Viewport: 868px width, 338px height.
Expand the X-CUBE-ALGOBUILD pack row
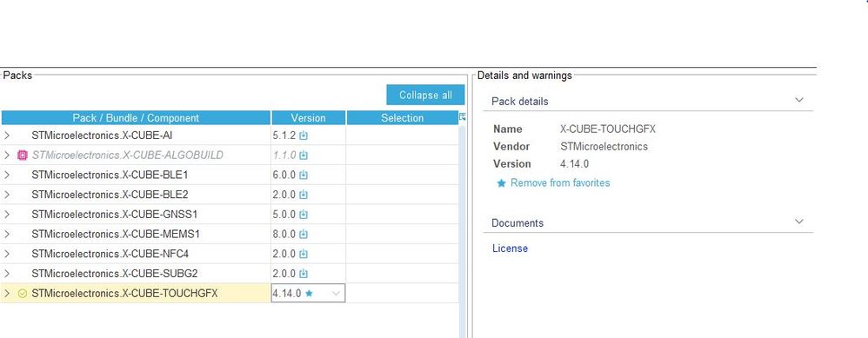tap(7, 155)
